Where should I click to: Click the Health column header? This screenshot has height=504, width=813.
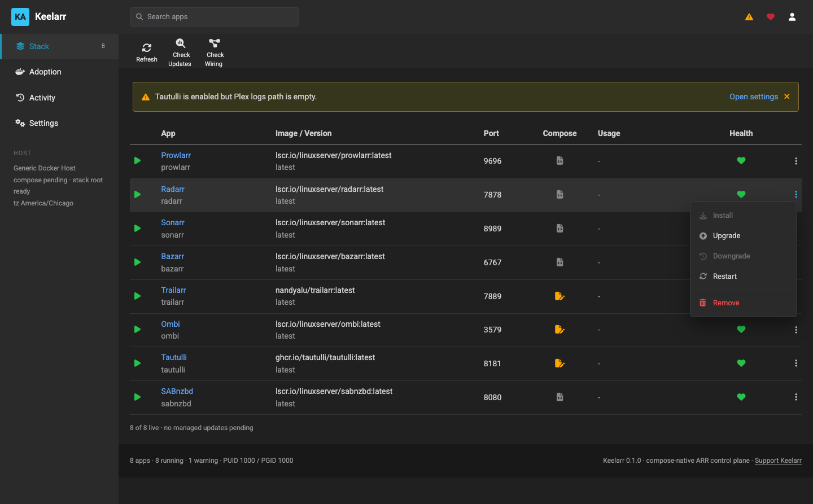(x=741, y=133)
